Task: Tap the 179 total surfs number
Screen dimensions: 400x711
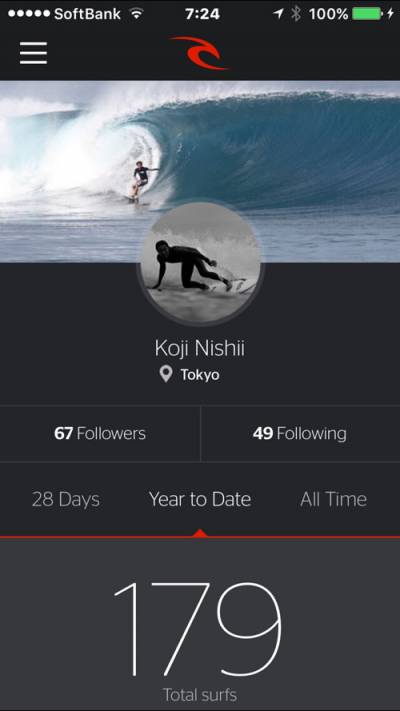Action: click(x=198, y=630)
